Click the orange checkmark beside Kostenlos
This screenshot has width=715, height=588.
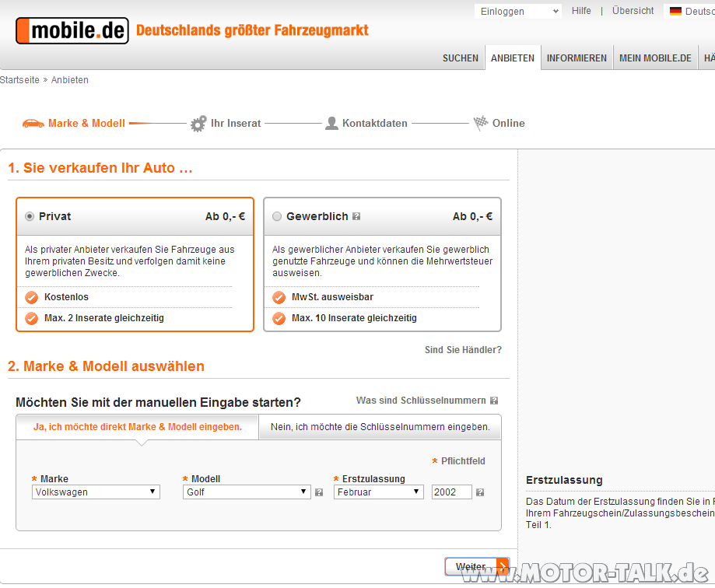(31, 298)
